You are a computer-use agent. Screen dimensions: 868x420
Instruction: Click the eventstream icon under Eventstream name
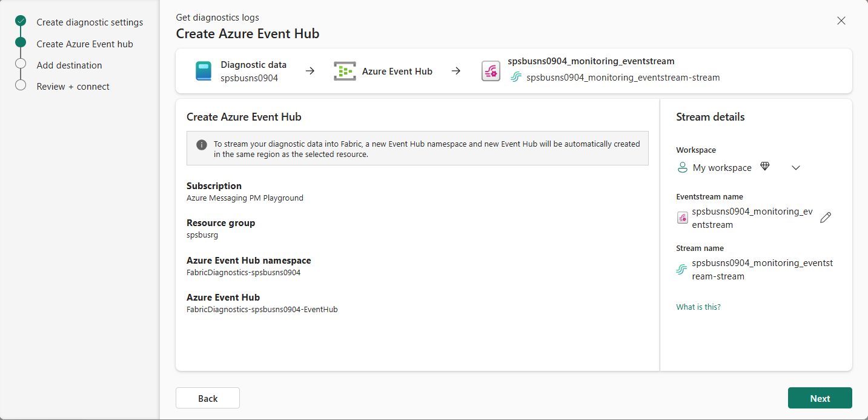coord(682,218)
